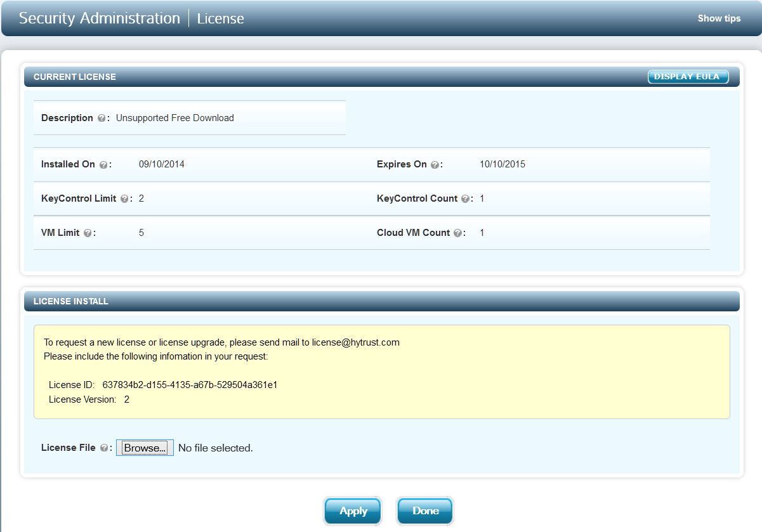Click the Installed On label
This screenshot has width=762, height=532.
pos(68,164)
